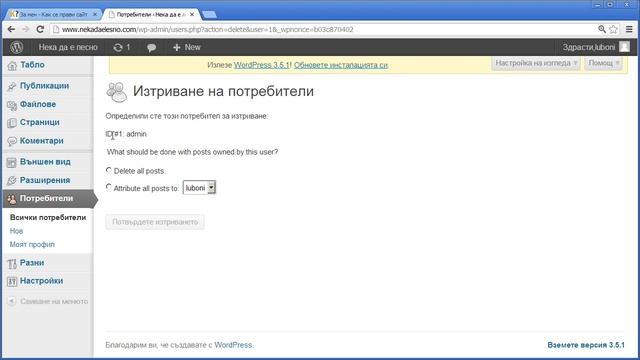Expand the Помощ help dropdown
Viewport: 640px width, 360px height.
point(603,63)
